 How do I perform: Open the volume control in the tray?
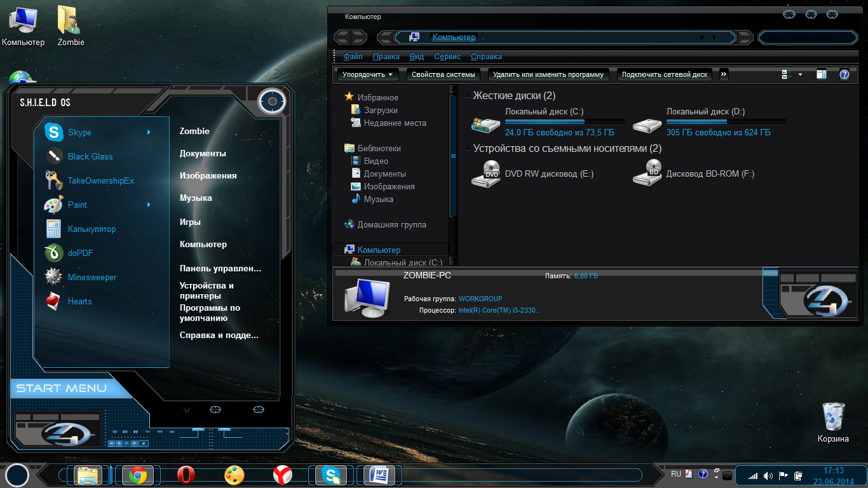(x=768, y=476)
